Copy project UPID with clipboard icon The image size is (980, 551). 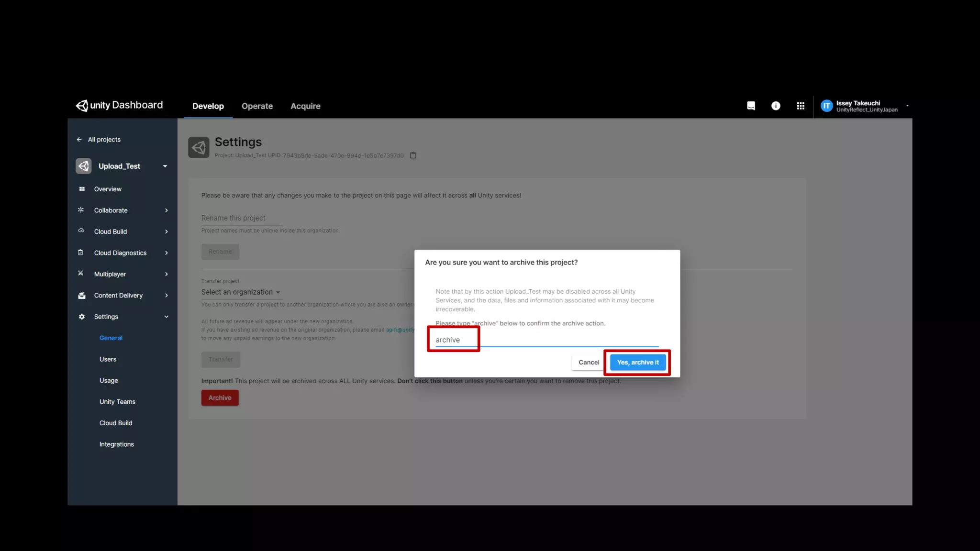coord(413,155)
